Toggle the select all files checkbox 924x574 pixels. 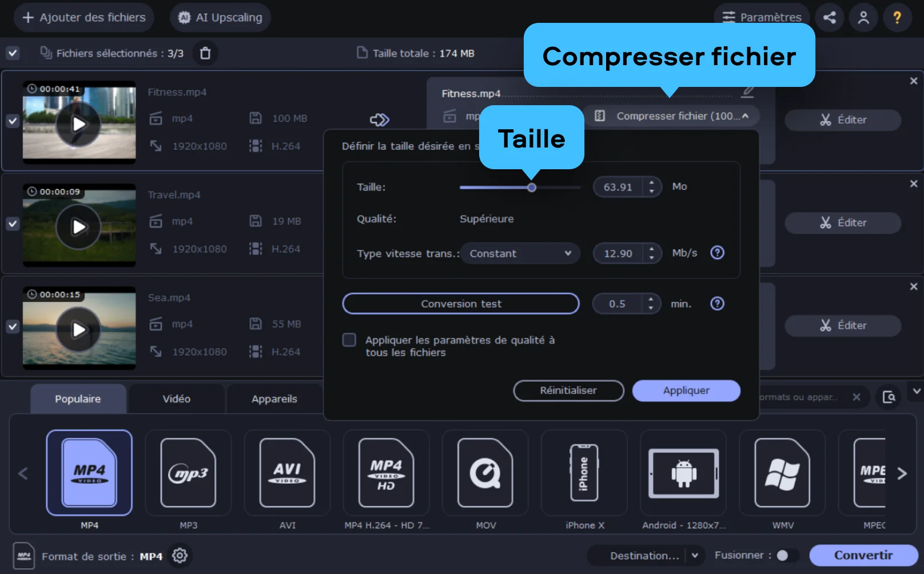pyautogui.click(x=13, y=53)
